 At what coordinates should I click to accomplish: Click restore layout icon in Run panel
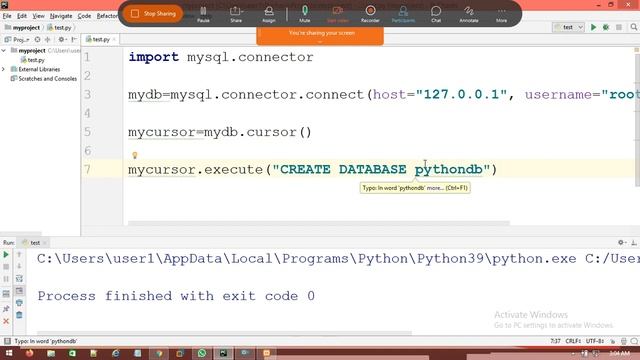coord(6,294)
